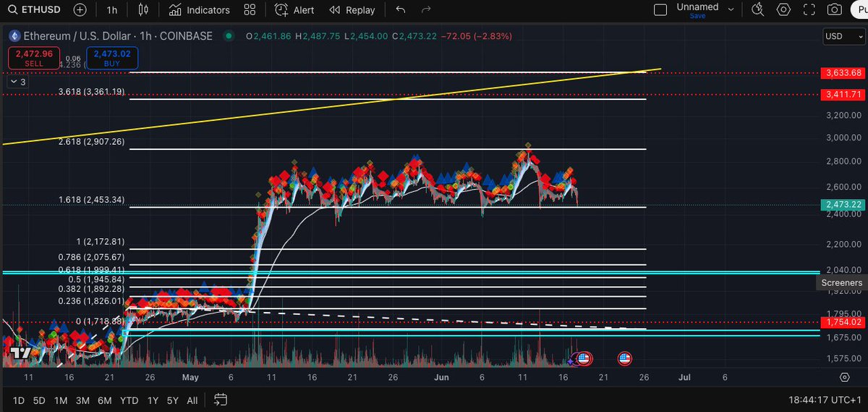The image size is (868, 412).
Task: Click the Publish button
Action: click(859, 10)
